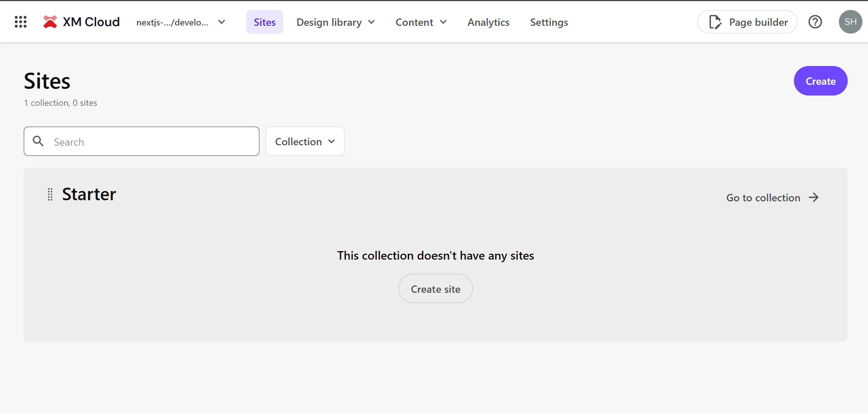Image resolution: width=868 pixels, height=413 pixels.
Task: Click the Starter collection drag handle
Action: pyautogui.click(x=50, y=194)
